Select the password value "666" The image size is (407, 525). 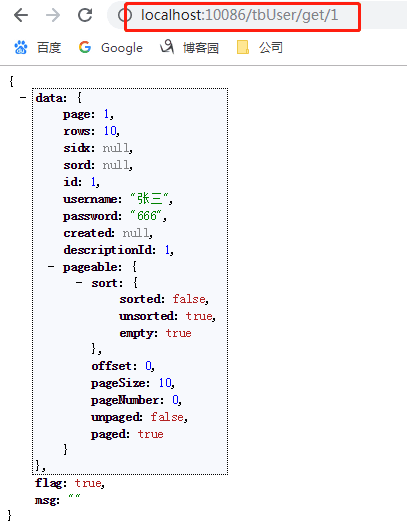click(146, 216)
